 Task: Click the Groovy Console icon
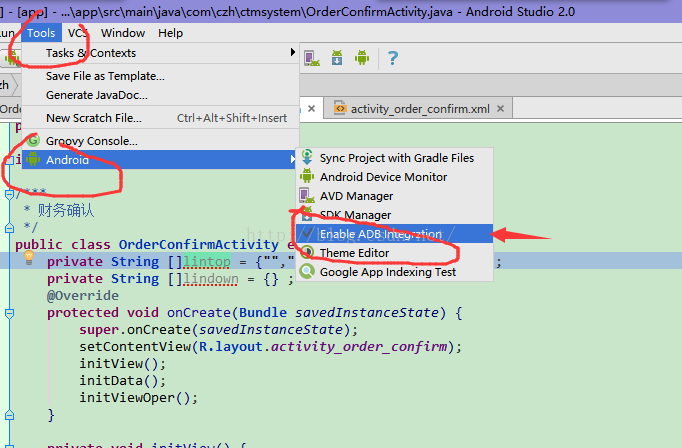click(x=33, y=140)
